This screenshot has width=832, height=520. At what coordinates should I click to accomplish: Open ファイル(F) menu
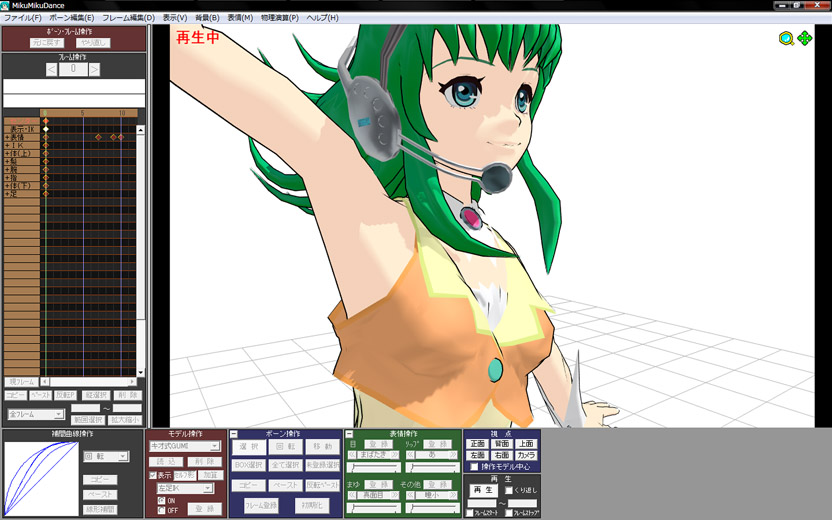pos(22,18)
